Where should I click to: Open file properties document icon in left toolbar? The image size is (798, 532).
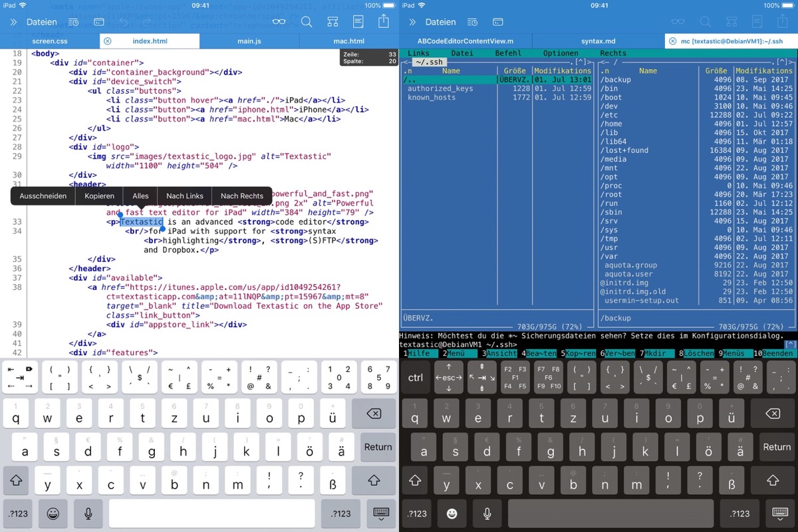[358, 22]
